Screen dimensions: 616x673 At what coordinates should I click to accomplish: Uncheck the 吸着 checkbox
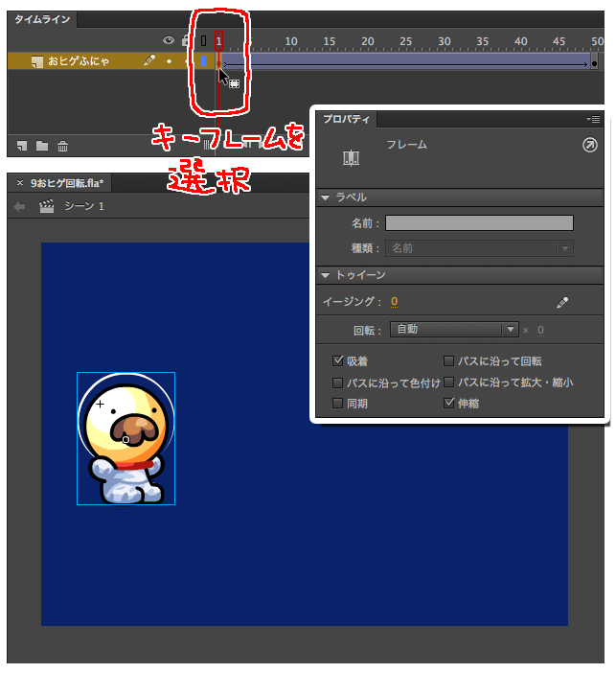[337, 360]
